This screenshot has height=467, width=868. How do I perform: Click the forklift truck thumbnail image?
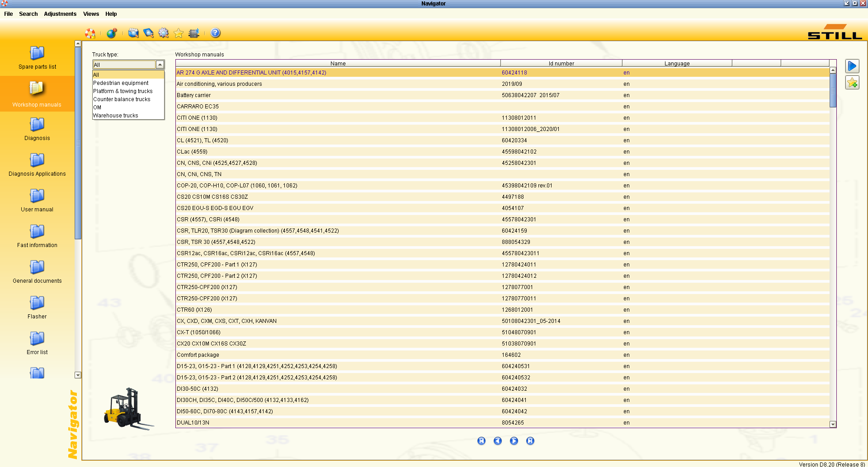coord(128,408)
